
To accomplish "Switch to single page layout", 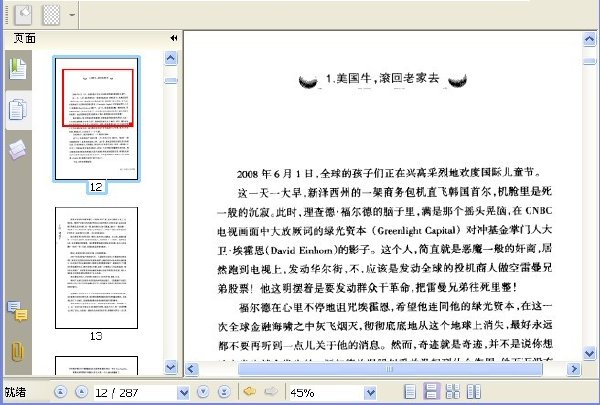I will point(410,392).
